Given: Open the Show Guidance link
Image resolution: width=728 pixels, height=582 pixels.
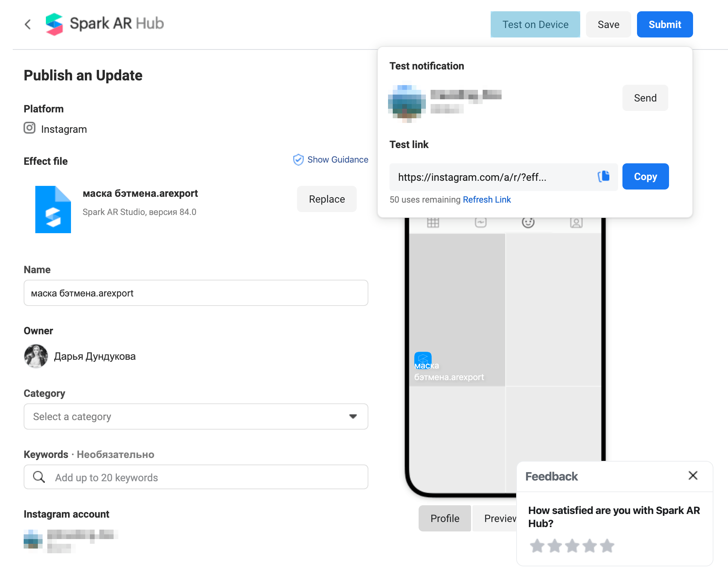Looking at the screenshot, I should pyautogui.click(x=338, y=160).
